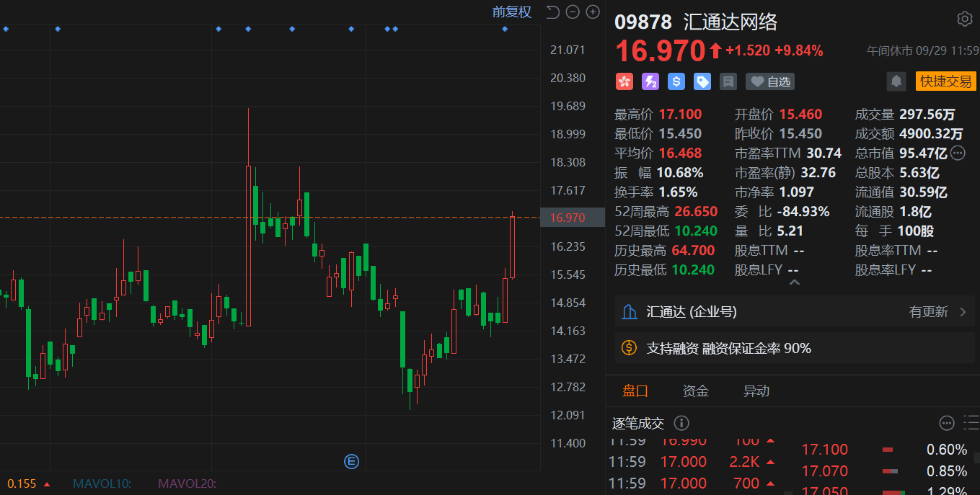Open the 异动 tab
Image resolution: width=980 pixels, height=495 pixels.
click(x=756, y=391)
